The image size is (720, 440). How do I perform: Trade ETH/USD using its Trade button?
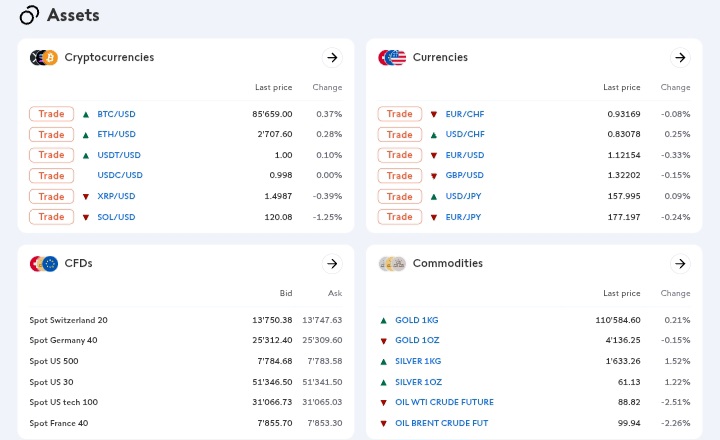point(51,135)
